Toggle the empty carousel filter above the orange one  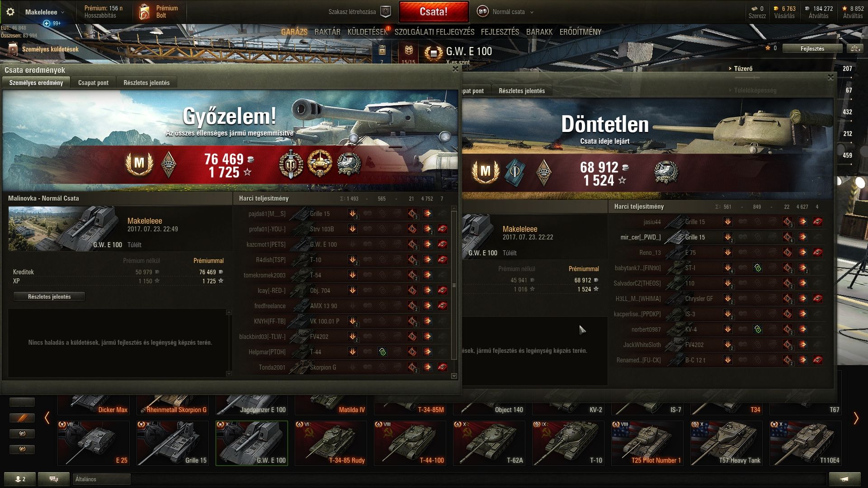[x=22, y=402]
